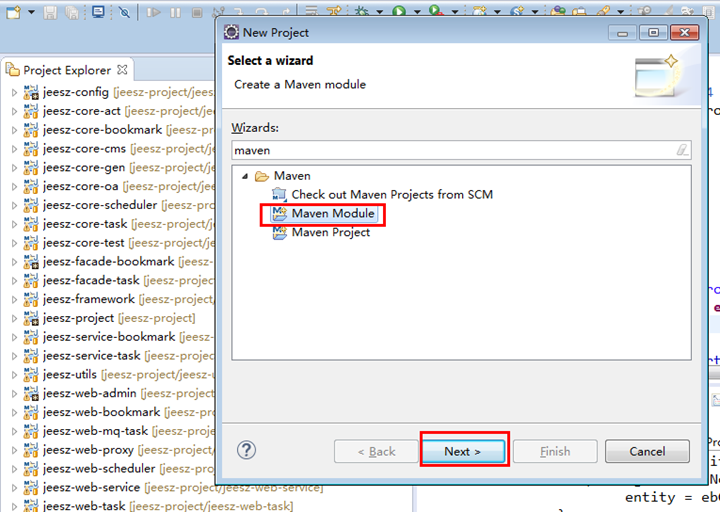Viewport: 723px width, 512px height.
Task: Click the Save All toolbar icon
Action: tap(71, 12)
